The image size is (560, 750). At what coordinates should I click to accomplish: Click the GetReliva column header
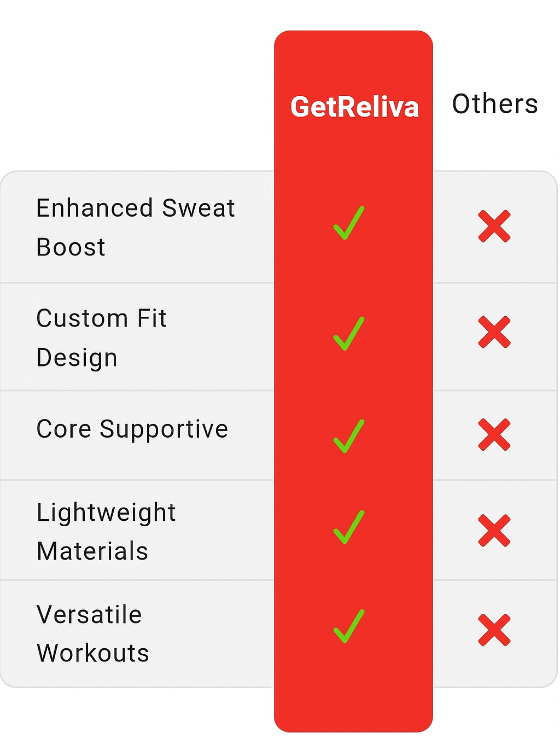(354, 107)
